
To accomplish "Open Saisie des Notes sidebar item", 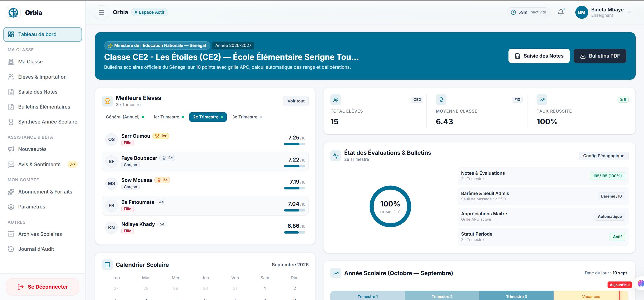I will click(43, 92).
